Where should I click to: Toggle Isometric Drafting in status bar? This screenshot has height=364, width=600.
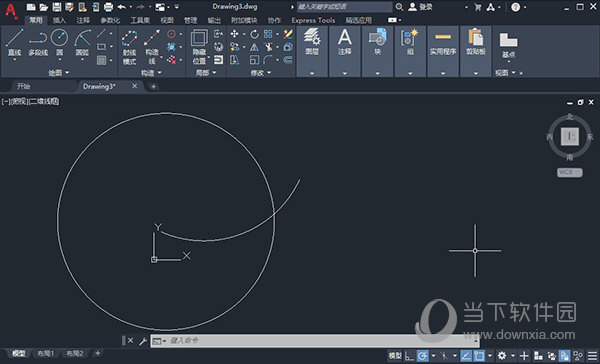pyautogui.click(x=444, y=356)
